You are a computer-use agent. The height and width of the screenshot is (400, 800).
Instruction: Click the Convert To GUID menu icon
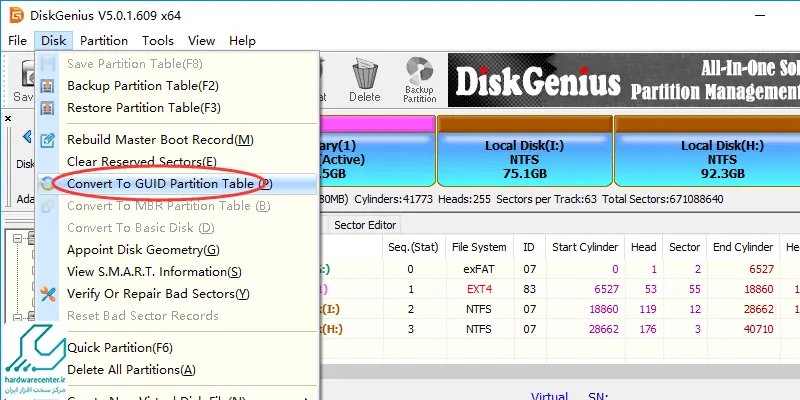[x=47, y=184]
